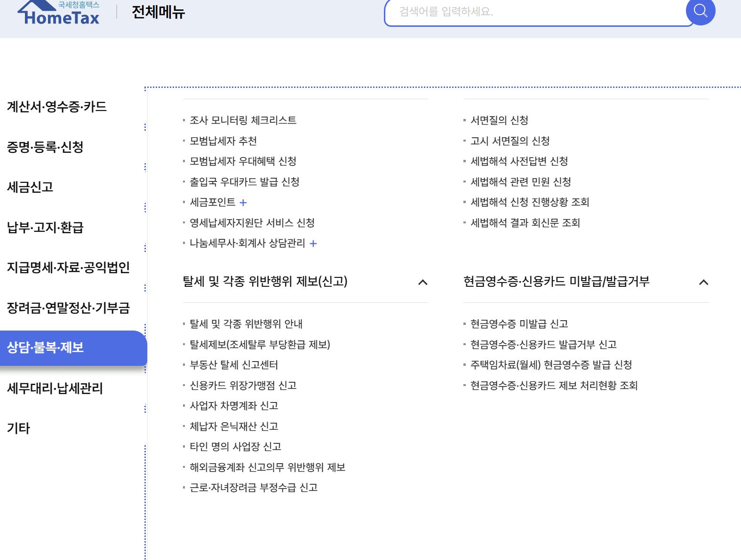Select 해외금융계좌 신고의무 위반행위 제보

[267, 467]
